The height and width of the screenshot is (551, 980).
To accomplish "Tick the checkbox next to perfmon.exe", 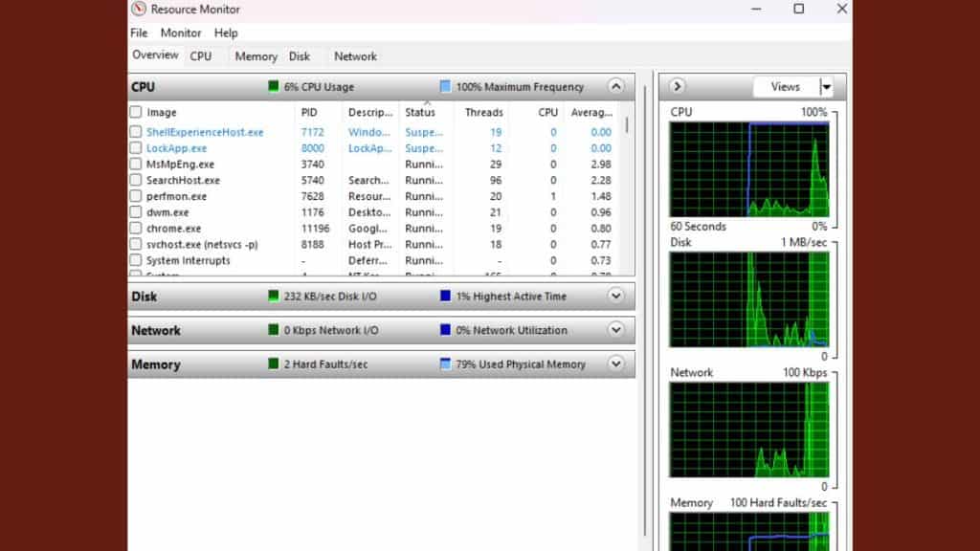I will [x=136, y=196].
